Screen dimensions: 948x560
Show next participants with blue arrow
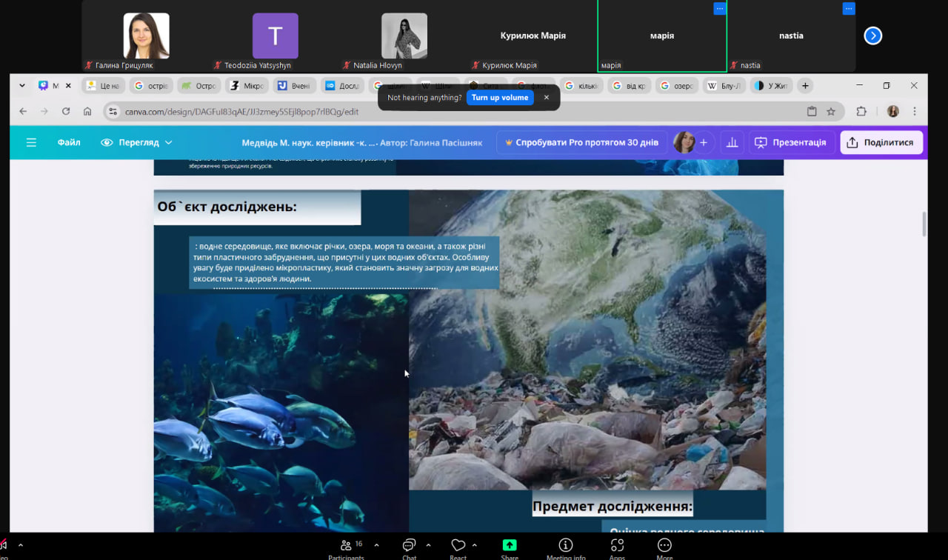click(873, 36)
